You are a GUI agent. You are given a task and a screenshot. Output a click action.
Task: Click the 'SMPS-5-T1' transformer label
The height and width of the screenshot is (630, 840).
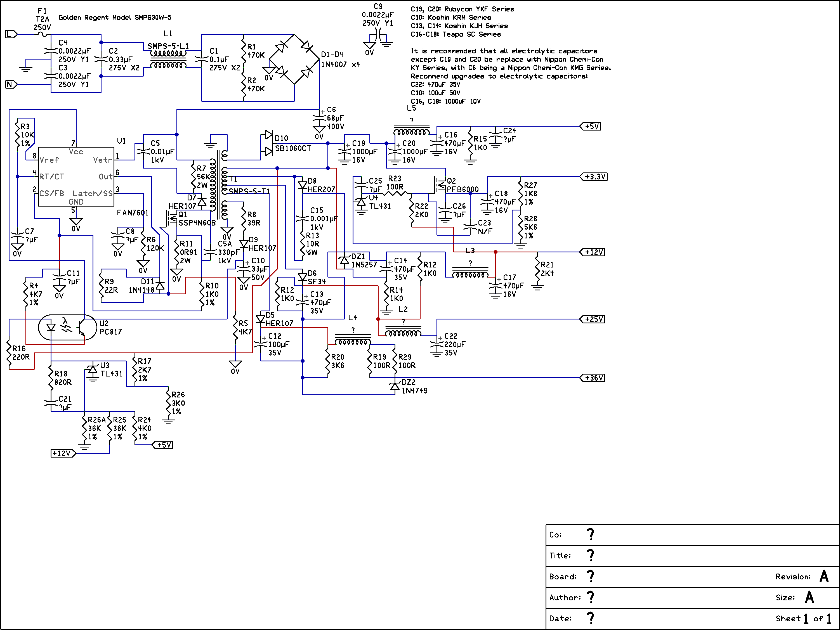pyautogui.click(x=249, y=191)
